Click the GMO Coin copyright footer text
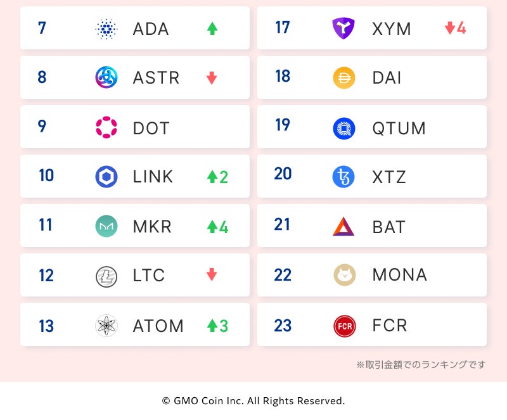 (x=253, y=401)
